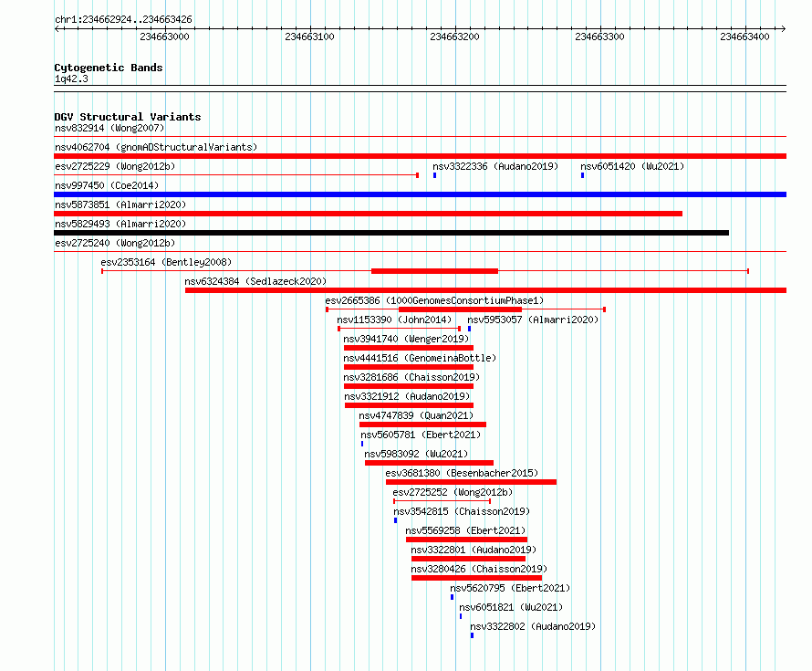Click the Cytogenetic Bands track heading
Viewport: 812px width, 671px height.
tap(109, 68)
